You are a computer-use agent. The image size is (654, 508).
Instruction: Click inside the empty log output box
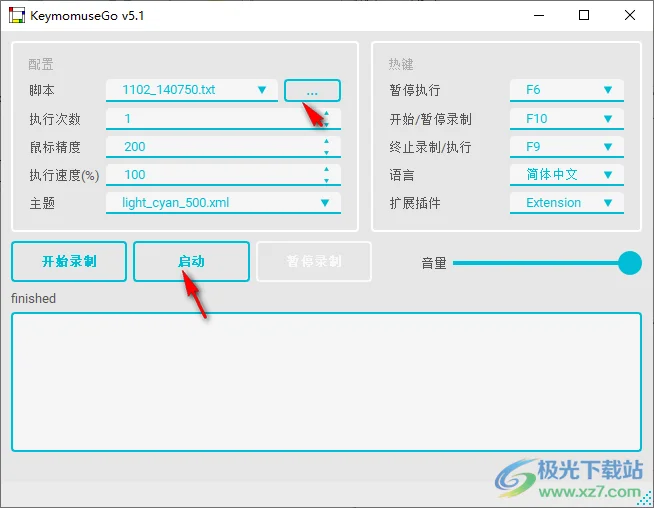(x=327, y=382)
